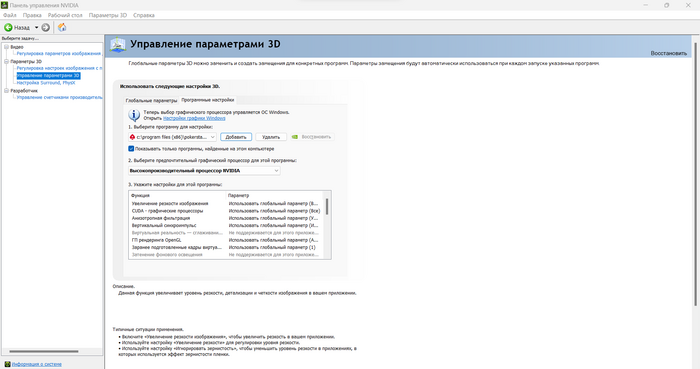Select Настройка Surround, PhysX tree item
The width and height of the screenshot is (700, 369).
pyautogui.click(x=46, y=83)
